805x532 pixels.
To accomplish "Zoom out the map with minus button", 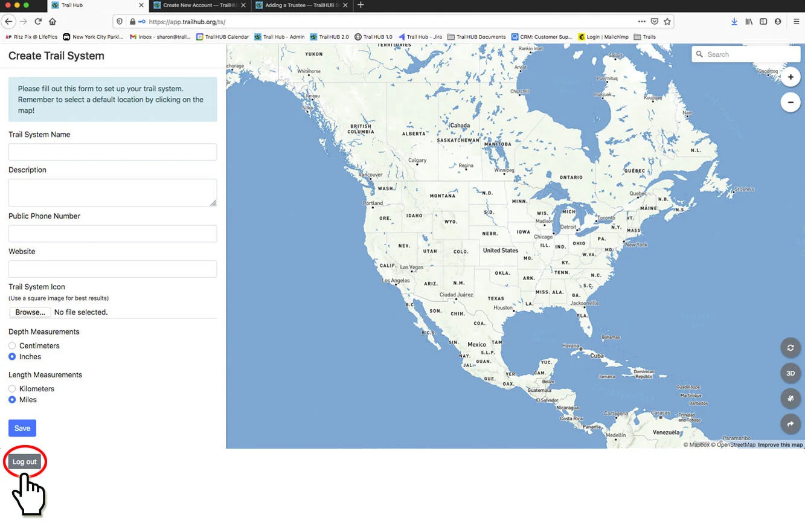I will tap(791, 102).
